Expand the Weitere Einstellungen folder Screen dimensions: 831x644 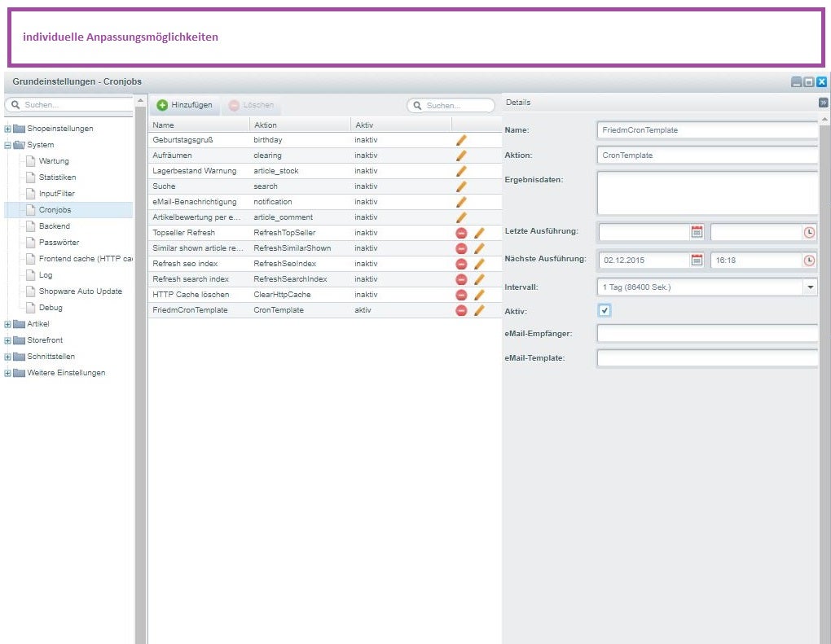7,373
